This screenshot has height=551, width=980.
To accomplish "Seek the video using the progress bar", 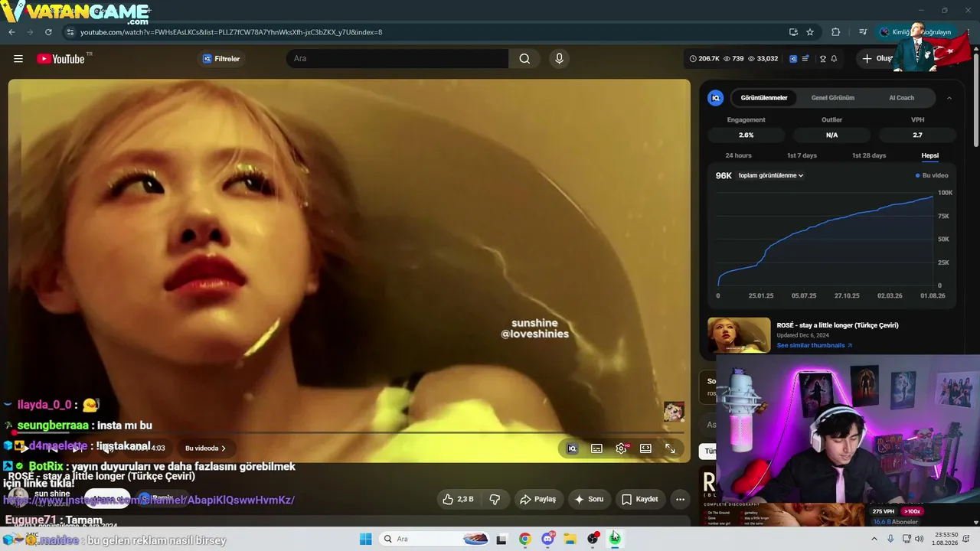I will (x=348, y=433).
